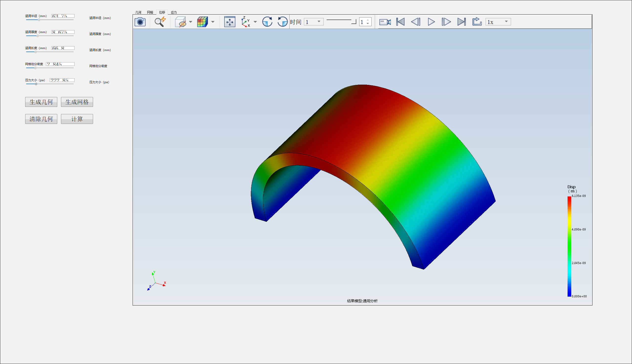Click the colored cube render-mode icon
Viewport: 632px width, 364px height.
coord(202,22)
